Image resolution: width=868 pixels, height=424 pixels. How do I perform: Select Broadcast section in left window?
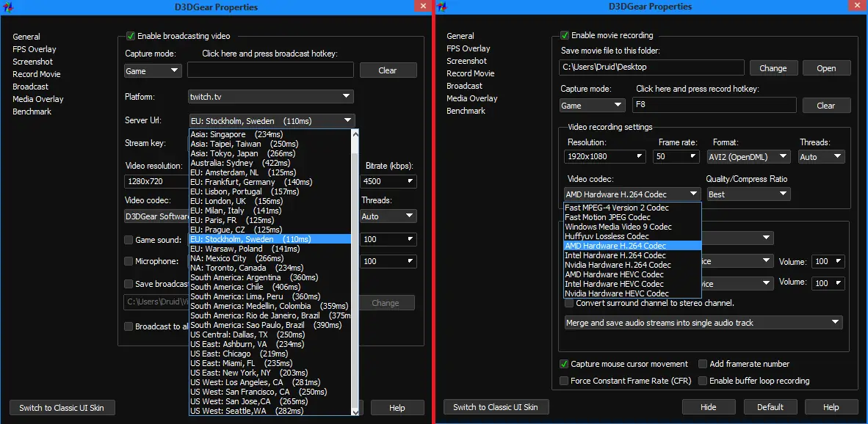[x=30, y=87]
